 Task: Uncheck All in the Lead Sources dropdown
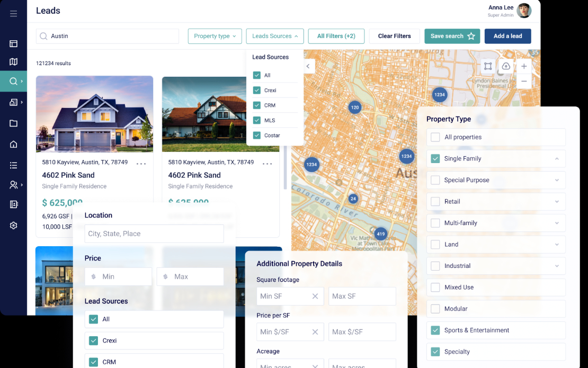[257, 75]
